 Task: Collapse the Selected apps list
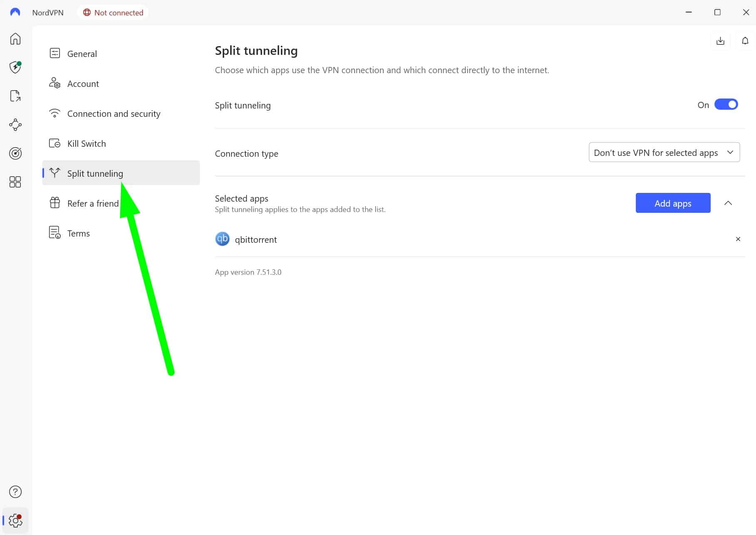pos(728,203)
